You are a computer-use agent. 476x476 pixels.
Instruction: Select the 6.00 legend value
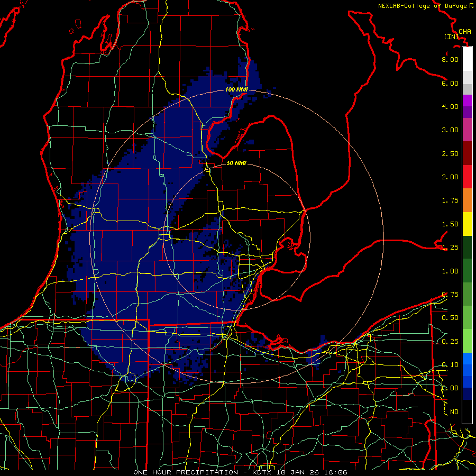click(x=450, y=83)
